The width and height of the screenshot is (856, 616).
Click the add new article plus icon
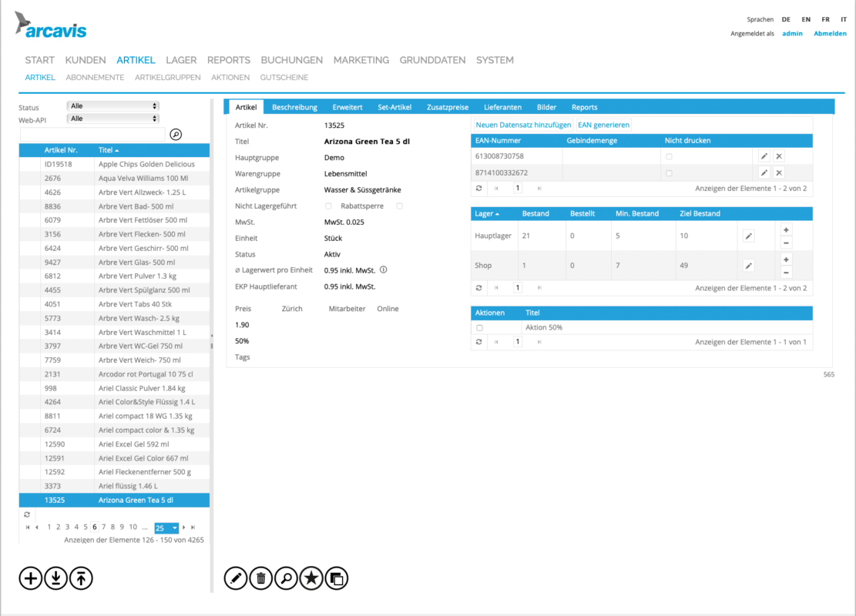[x=31, y=578]
